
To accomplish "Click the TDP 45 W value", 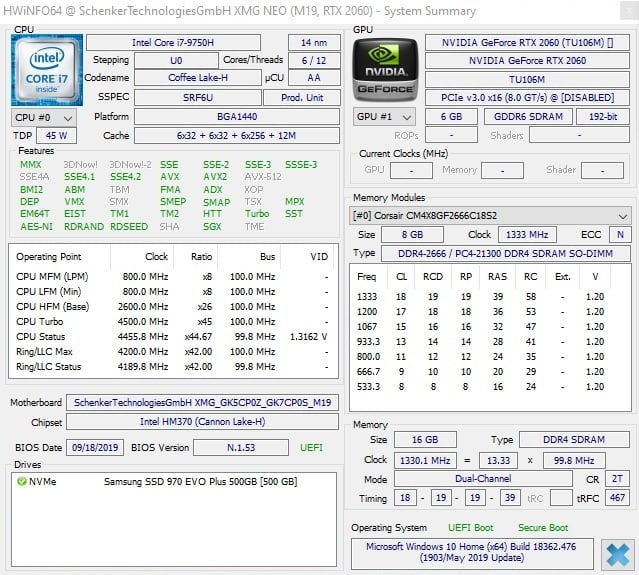I will click(56, 135).
